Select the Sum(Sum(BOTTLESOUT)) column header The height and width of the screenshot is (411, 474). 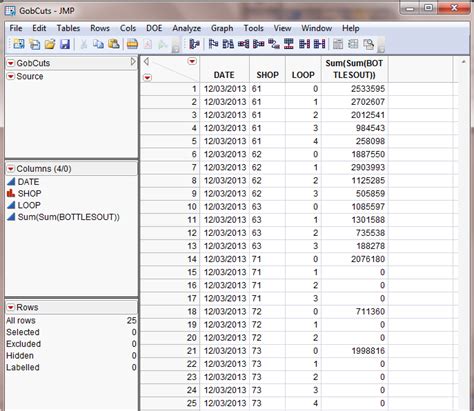pos(354,69)
